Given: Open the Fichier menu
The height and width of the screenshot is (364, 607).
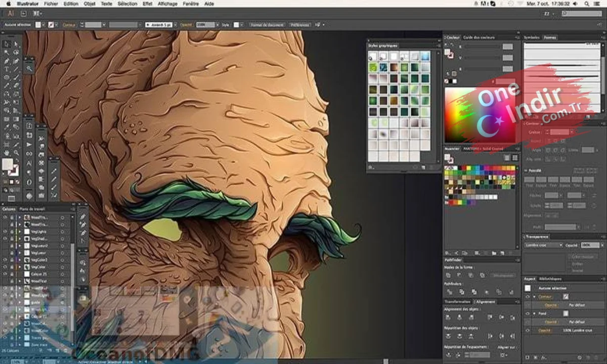Looking at the screenshot, I should (51, 3).
